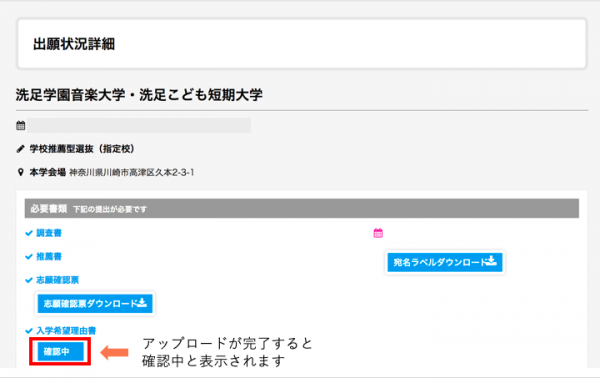Click the 志願確認票ダウンロード button
The height and width of the screenshot is (378, 600).
95,303
